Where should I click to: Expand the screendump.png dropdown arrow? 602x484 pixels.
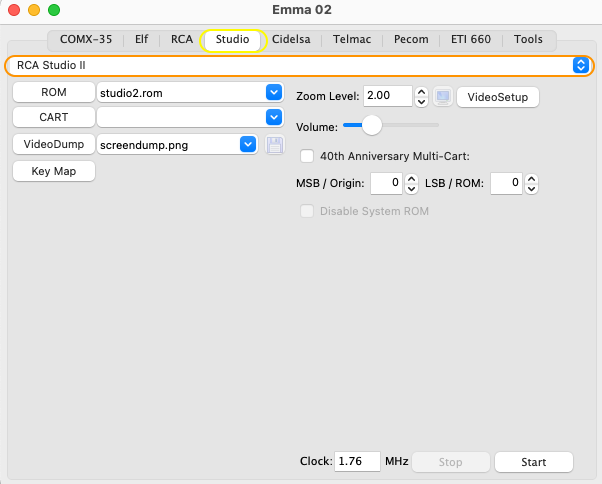coord(248,144)
